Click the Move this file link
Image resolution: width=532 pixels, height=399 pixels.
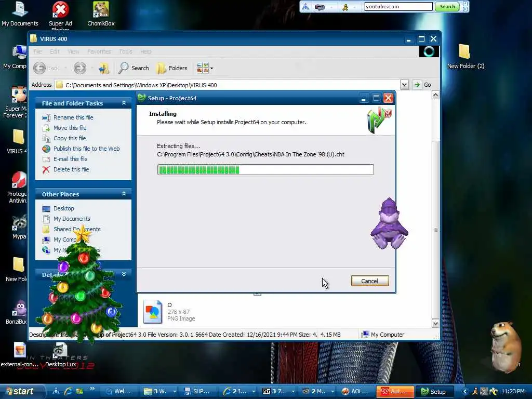pyautogui.click(x=70, y=128)
